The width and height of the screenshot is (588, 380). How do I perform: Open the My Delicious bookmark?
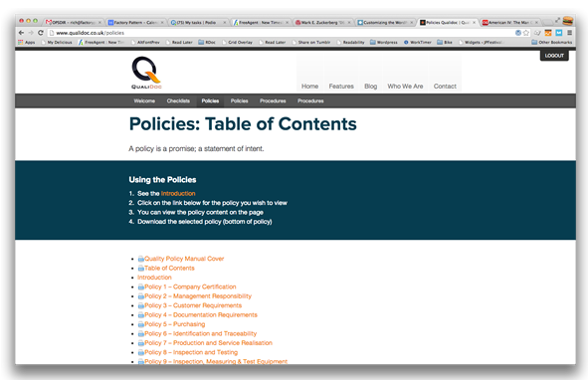(x=57, y=43)
